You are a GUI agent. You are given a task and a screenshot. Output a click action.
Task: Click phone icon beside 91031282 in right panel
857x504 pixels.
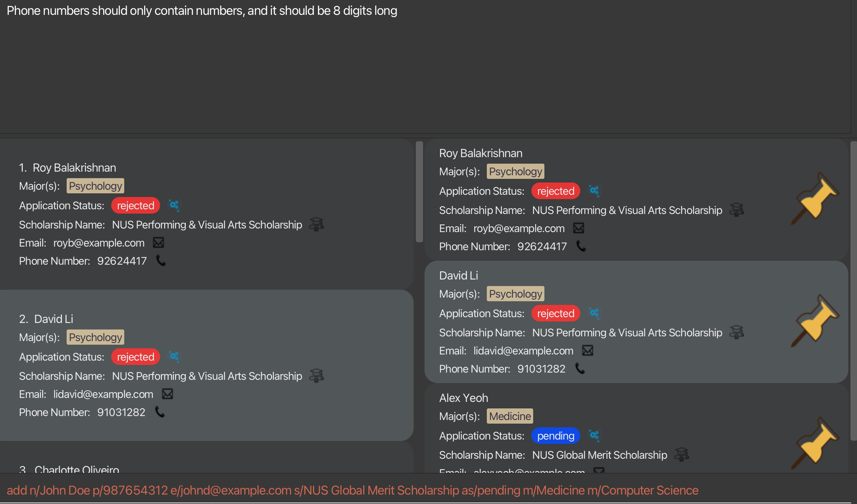580,369
